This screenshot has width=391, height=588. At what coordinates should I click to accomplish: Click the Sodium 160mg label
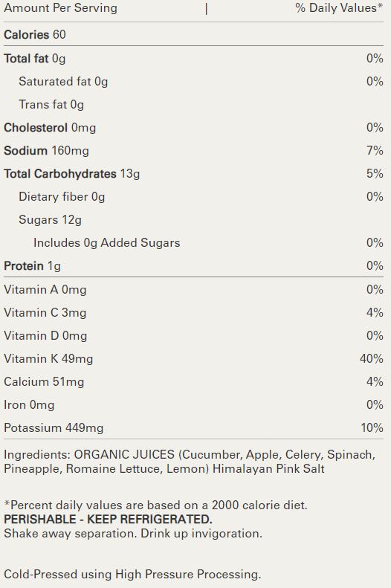(x=47, y=150)
